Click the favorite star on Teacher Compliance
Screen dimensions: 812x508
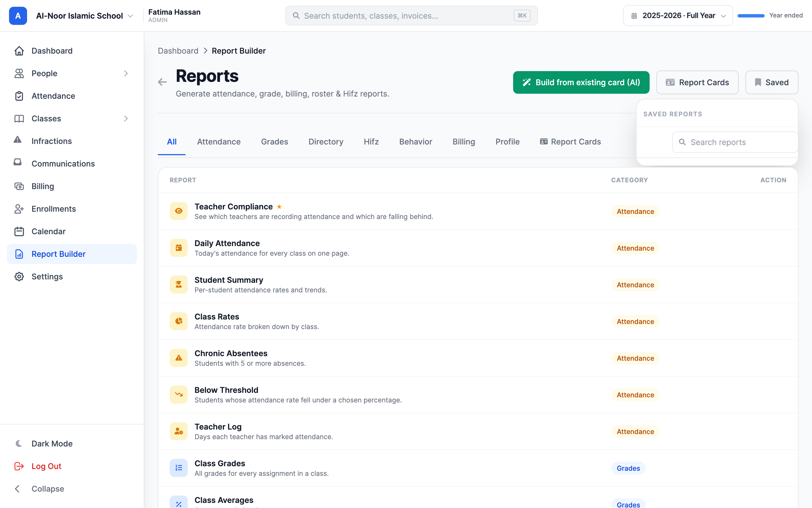[x=279, y=207]
